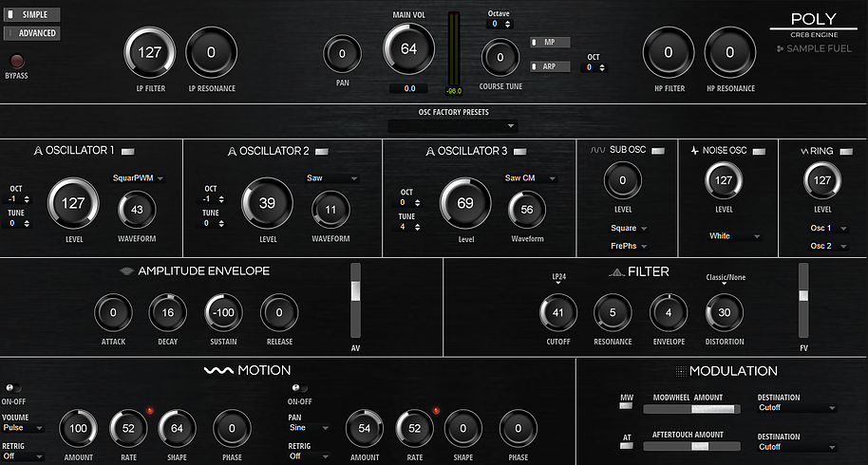The image size is (868, 465).
Task: Click the Noise Osc pulse icon
Action: pyautogui.click(x=695, y=150)
